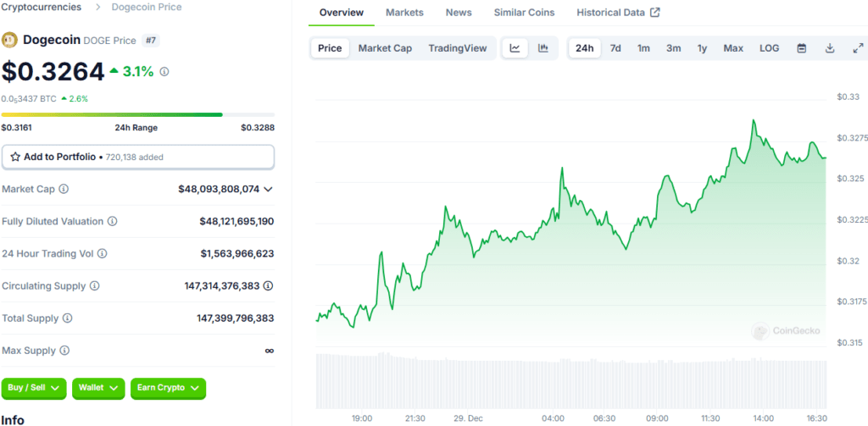Click the Max Supply info icon
The height and width of the screenshot is (426, 868).
coord(64,351)
